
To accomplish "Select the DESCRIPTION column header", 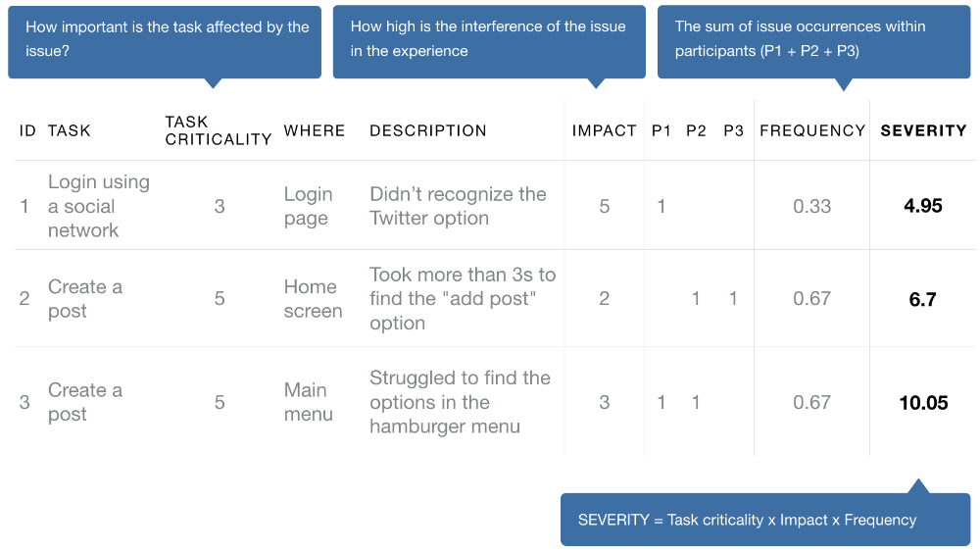I will pyautogui.click(x=428, y=130).
